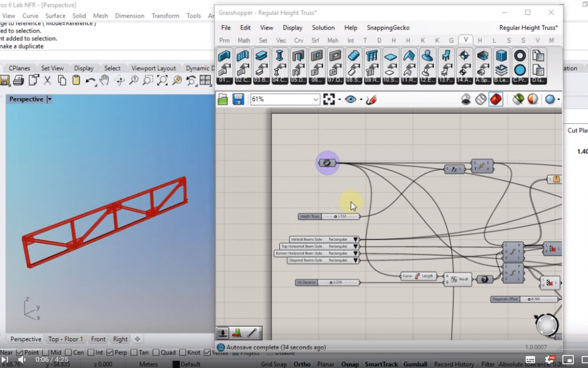Toggle the Perp osnap checkbox
This screenshot has height=368, width=588.
(109, 353)
